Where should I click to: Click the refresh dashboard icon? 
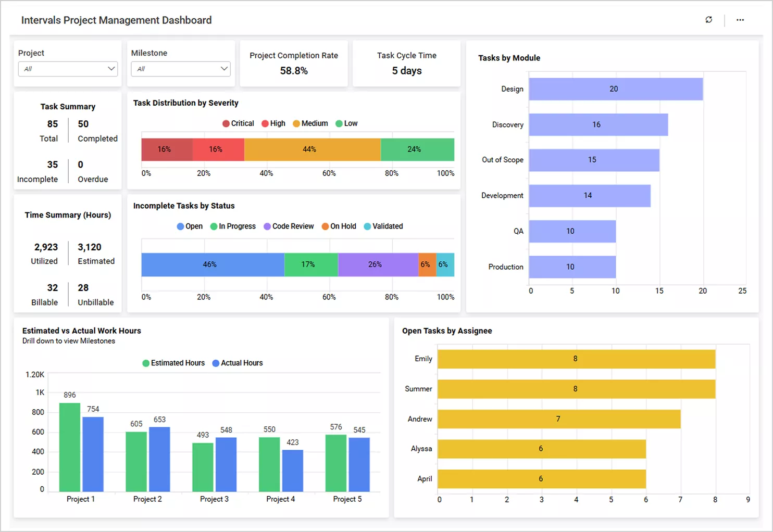(x=708, y=20)
